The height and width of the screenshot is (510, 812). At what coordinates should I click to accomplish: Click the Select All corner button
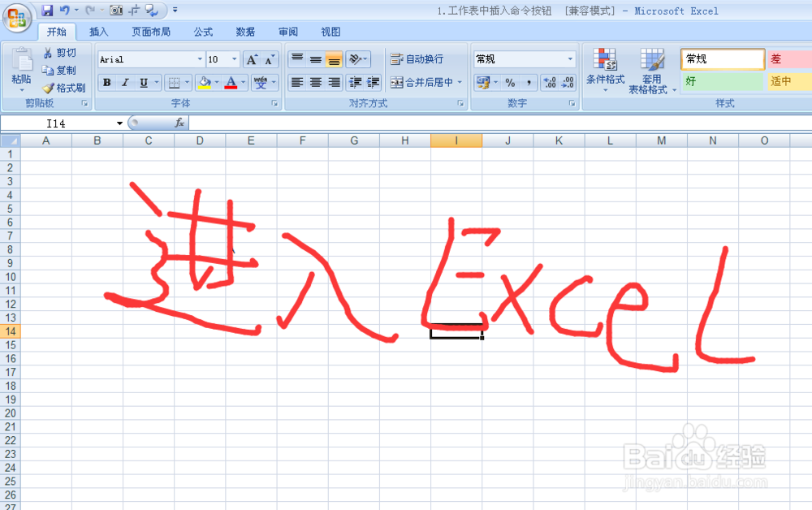(11, 140)
